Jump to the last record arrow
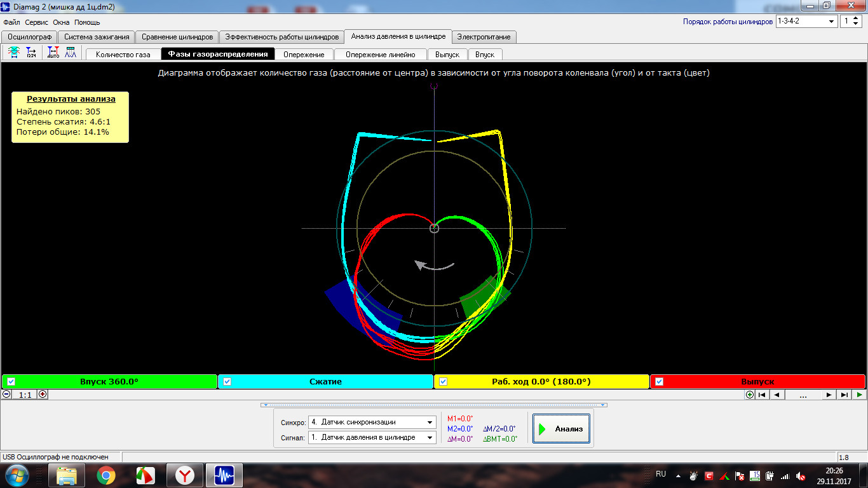 844,395
